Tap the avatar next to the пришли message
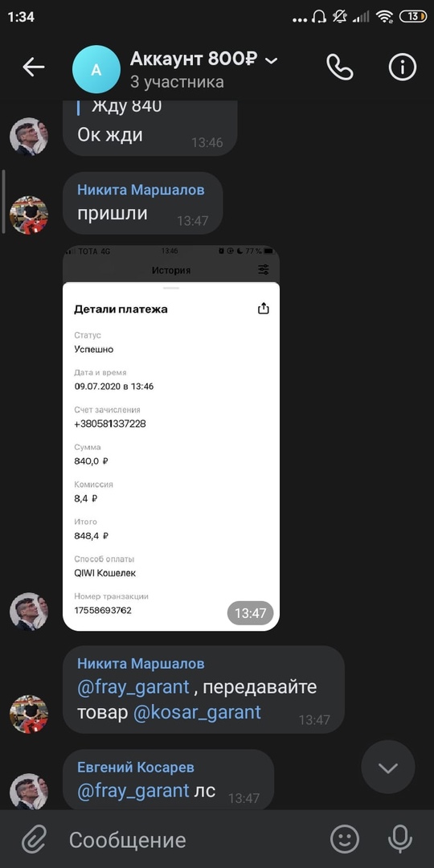434x868 pixels. [x=29, y=215]
